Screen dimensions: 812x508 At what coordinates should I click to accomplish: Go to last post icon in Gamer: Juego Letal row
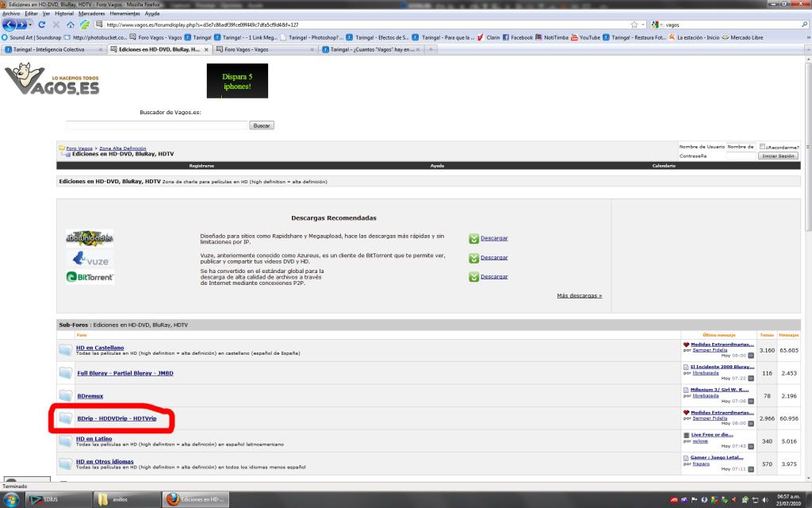(x=751, y=469)
